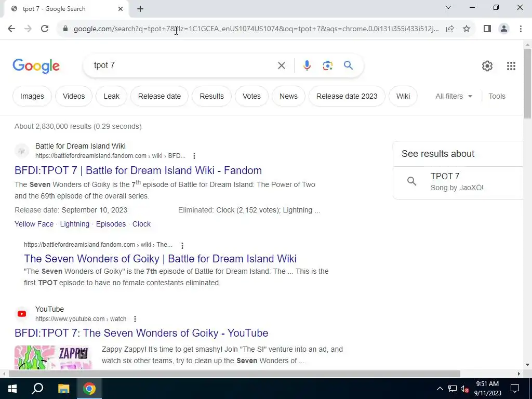Open the Tools options
Viewport: 532px width, 399px height.
[497, 96]
